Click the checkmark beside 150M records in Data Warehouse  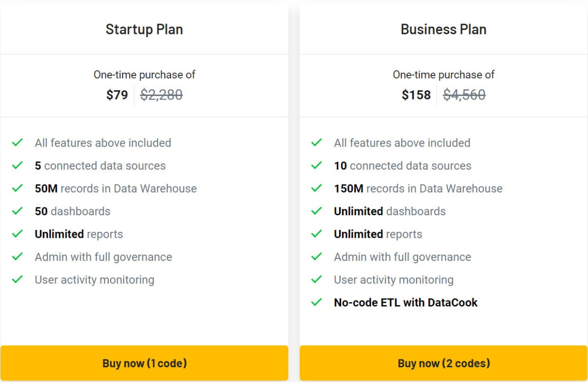pos(316,188)
